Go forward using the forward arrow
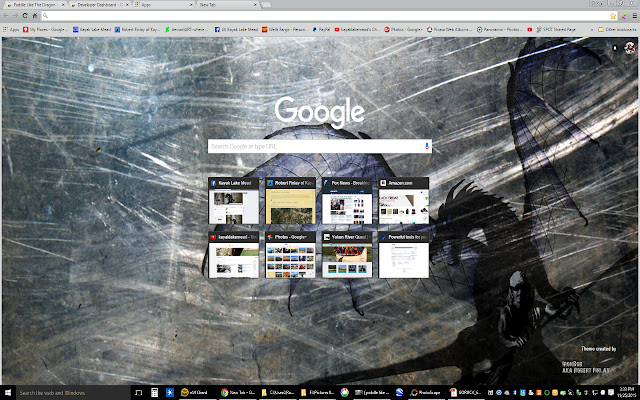 pyautogui.click(x=15, y=16)
